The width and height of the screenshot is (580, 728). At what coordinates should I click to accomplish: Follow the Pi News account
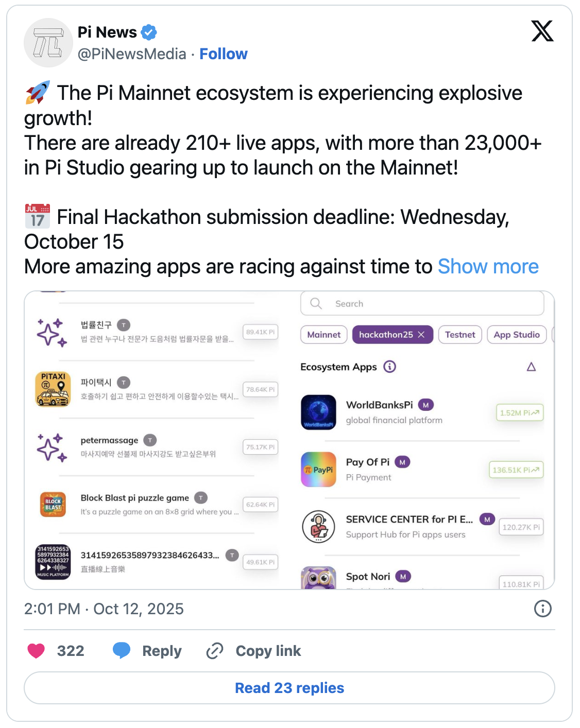click(223, 54)
